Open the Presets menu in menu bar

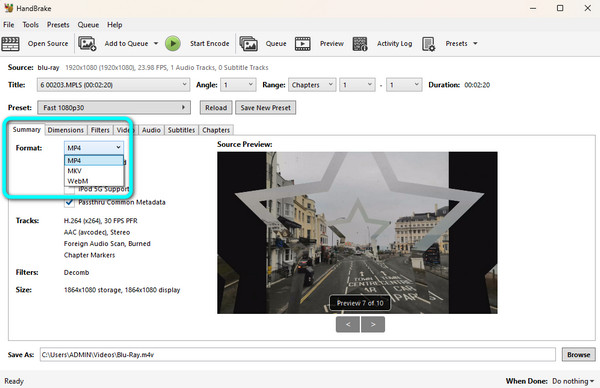pyautogui.click(x=58, y=25)
